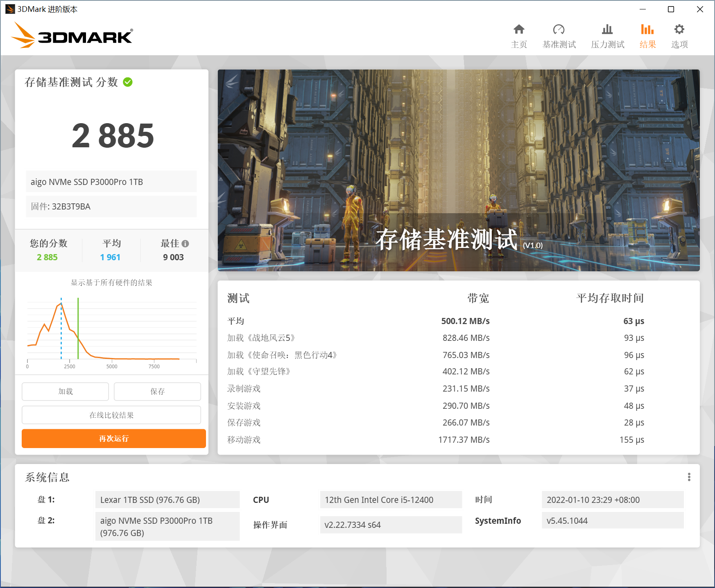Click the firmware 32B3T9BA field

pyautogui.click(x=111, y=206)
